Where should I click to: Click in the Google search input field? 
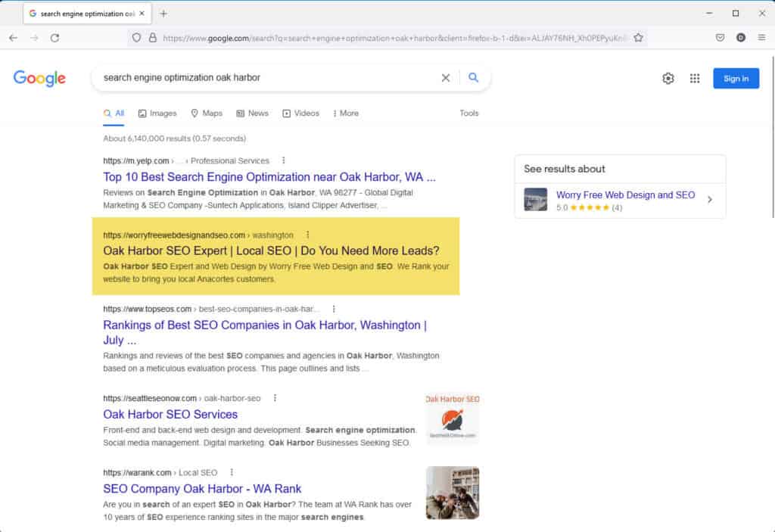point(267,78)
